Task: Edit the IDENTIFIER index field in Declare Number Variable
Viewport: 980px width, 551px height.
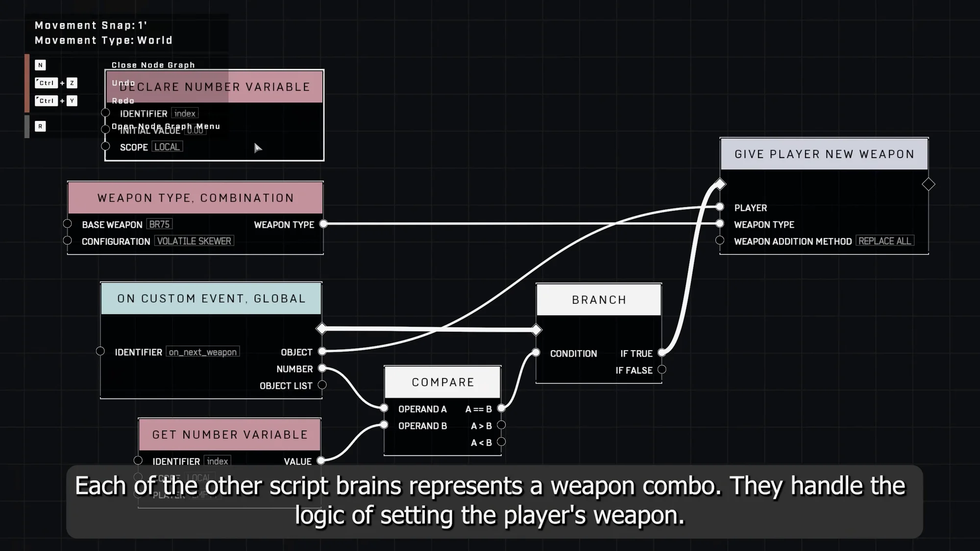Action: 185,114
